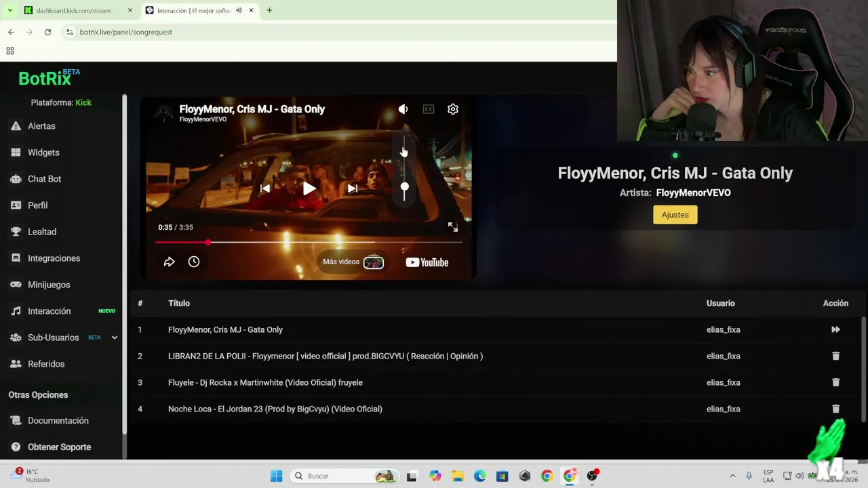Add video to Watch Later clock
The image size is (868, 488).
(194, 262)
